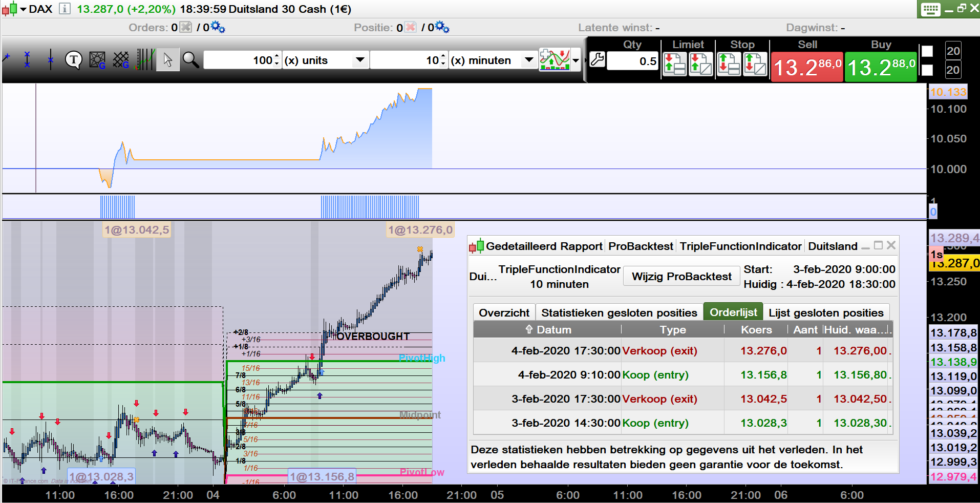980x503 pixels.
Task: Open the instrument info icon next to DAX
Action: pyautogui.click(x=65, y=9)
